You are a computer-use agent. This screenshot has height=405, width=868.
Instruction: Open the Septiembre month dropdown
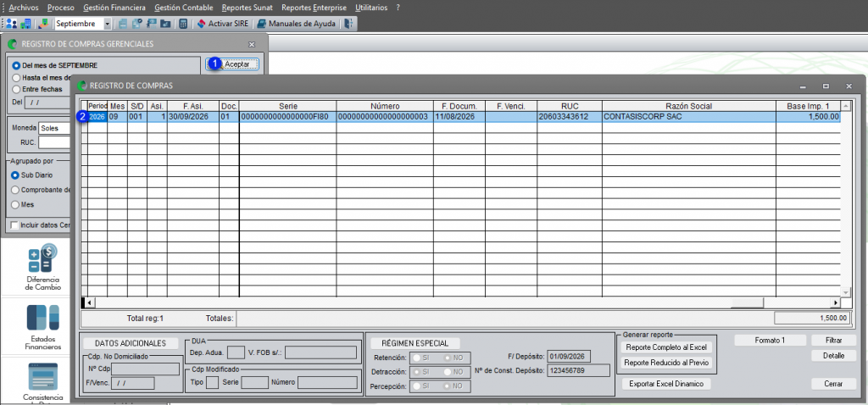coord(107,24)
